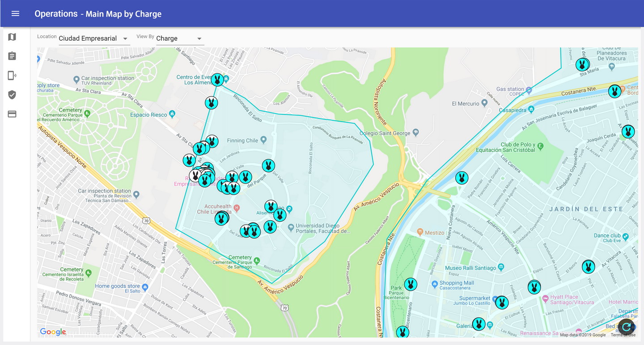Click Universidad Diego Portales place marker
The width and height of the screenshot is (644, 345).
click(x=291, y=228)
